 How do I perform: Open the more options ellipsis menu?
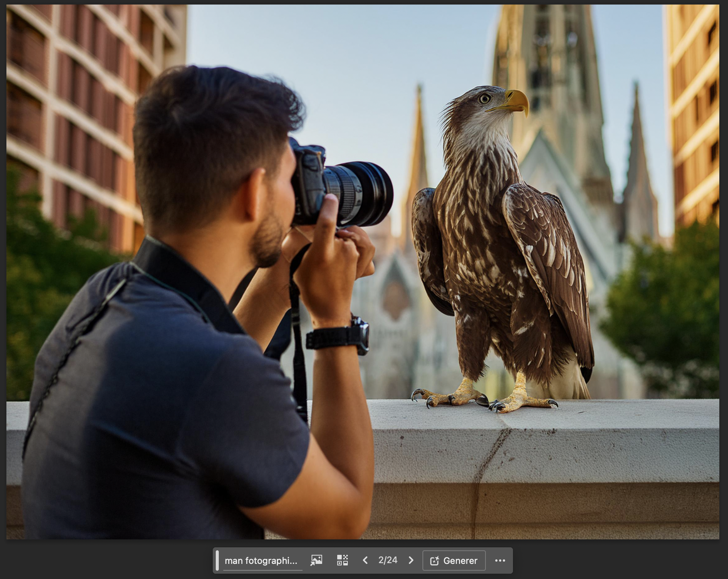[501, 561]
